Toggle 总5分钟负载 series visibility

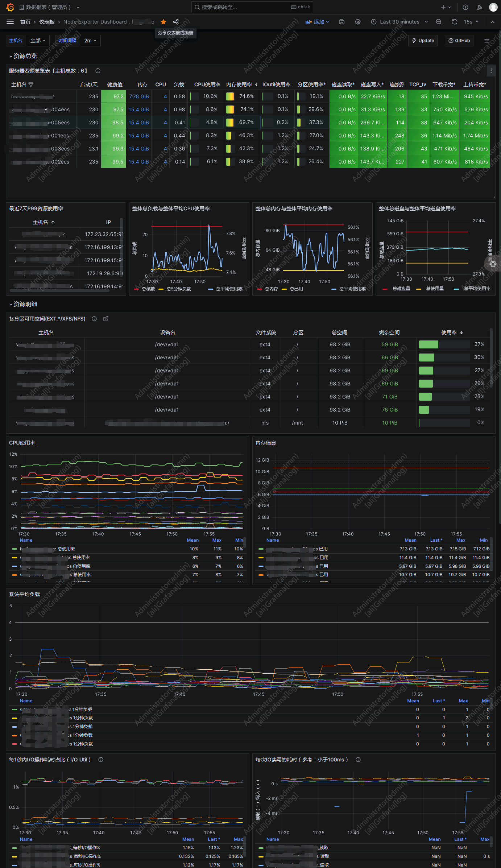(179, 289)
